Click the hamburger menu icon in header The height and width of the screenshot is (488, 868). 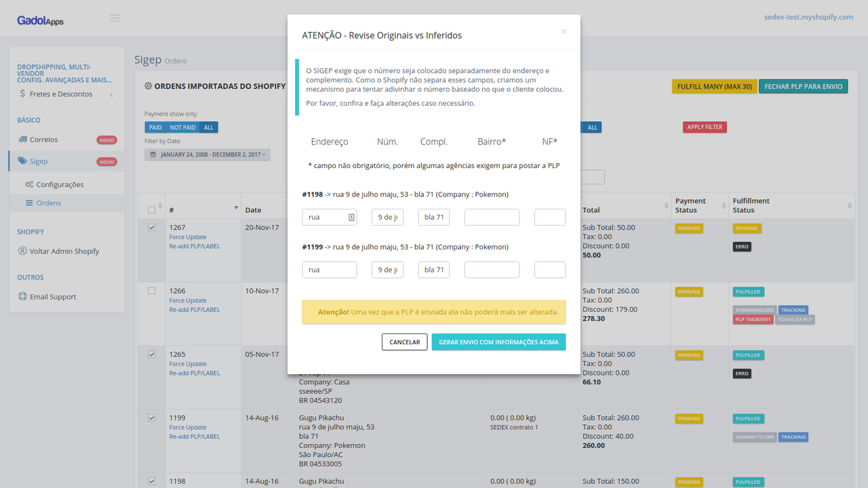click(115, 18)
